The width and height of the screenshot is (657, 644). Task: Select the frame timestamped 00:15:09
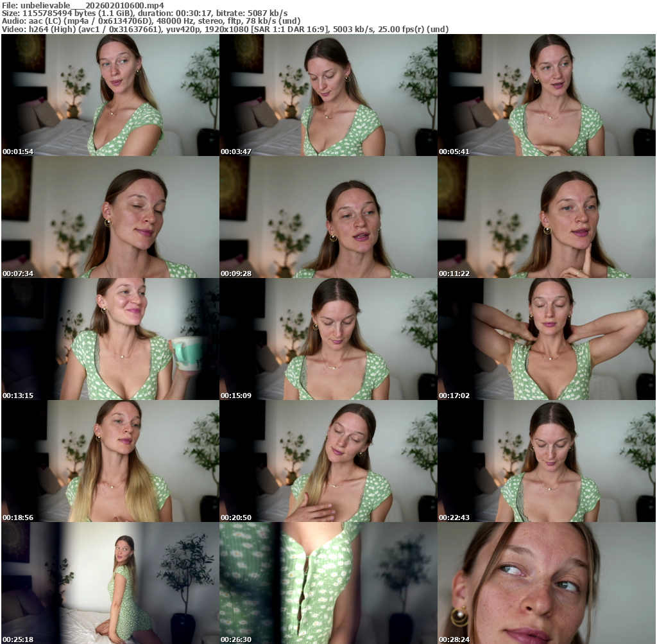[328, 339]
